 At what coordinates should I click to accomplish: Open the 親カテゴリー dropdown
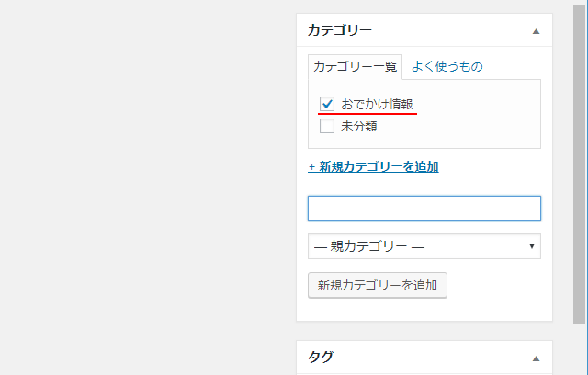click(x=424, y=246)
